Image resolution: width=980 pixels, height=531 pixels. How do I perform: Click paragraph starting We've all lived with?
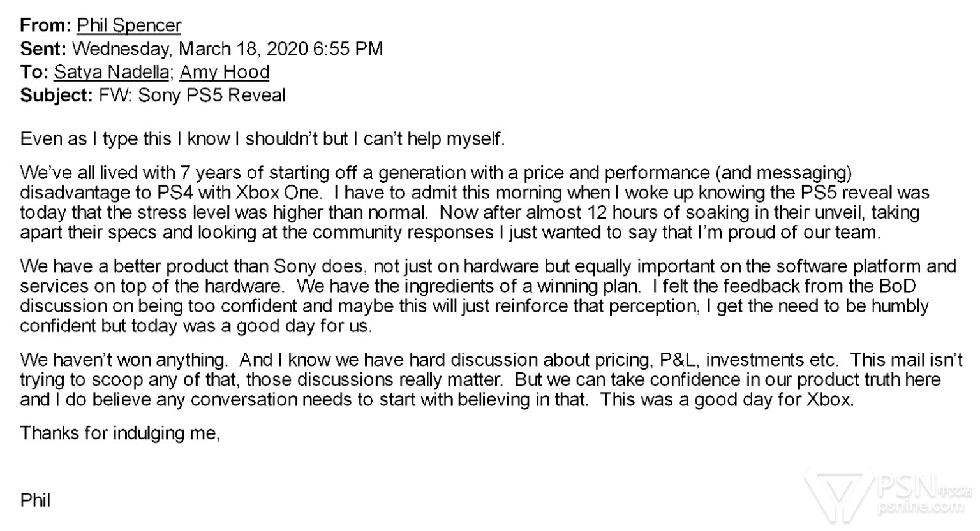click(474, 203)
